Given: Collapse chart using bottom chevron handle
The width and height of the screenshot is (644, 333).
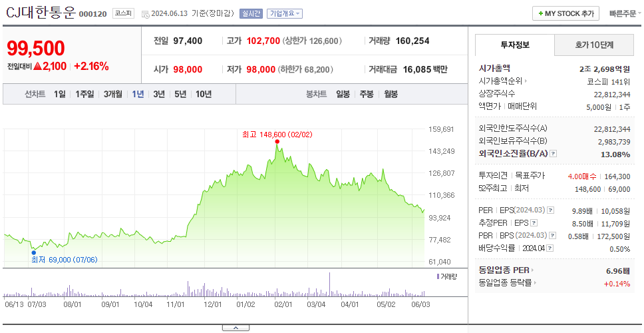Looking at the screenshot, I should (x=236, y=328).
